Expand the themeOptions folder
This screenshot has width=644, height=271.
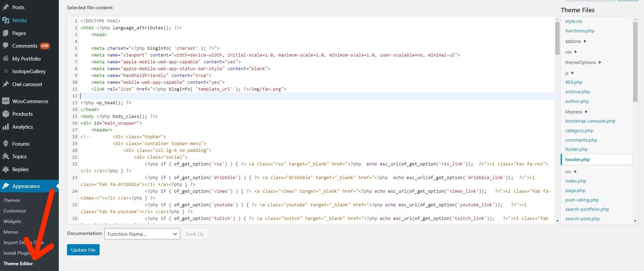pyautogui.click(x=583, y=62)
